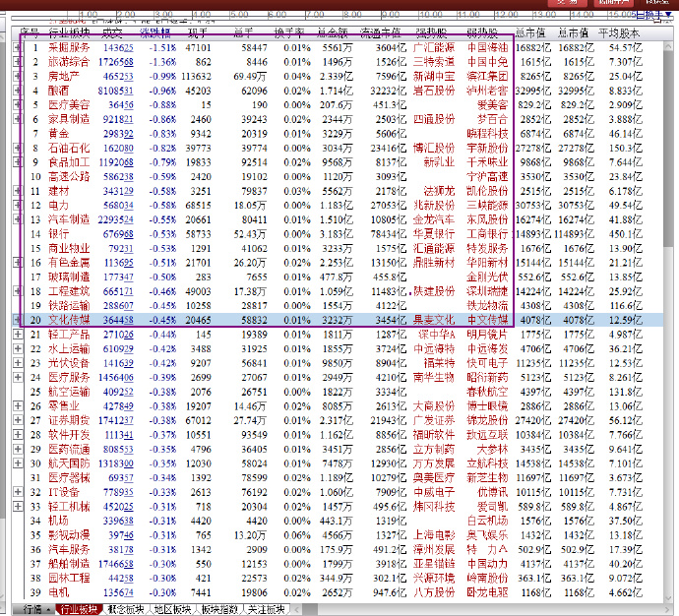
Task: Select the 医疗美容 sector name
Action: [69, 104]
